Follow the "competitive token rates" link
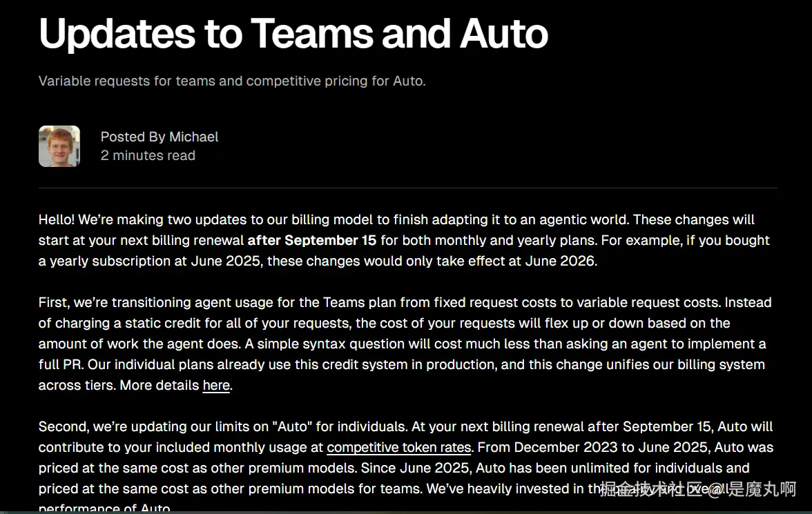The image size is (812, 514). tap(399, 447)
